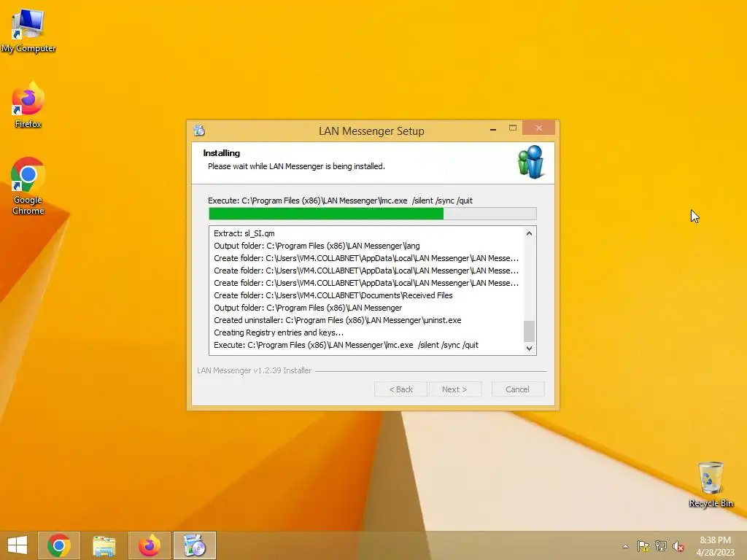Image resolution: width=747 pixels, height=560 pixels.
Task: Show hidden system tray icons
Action: [x=625, y=546]
